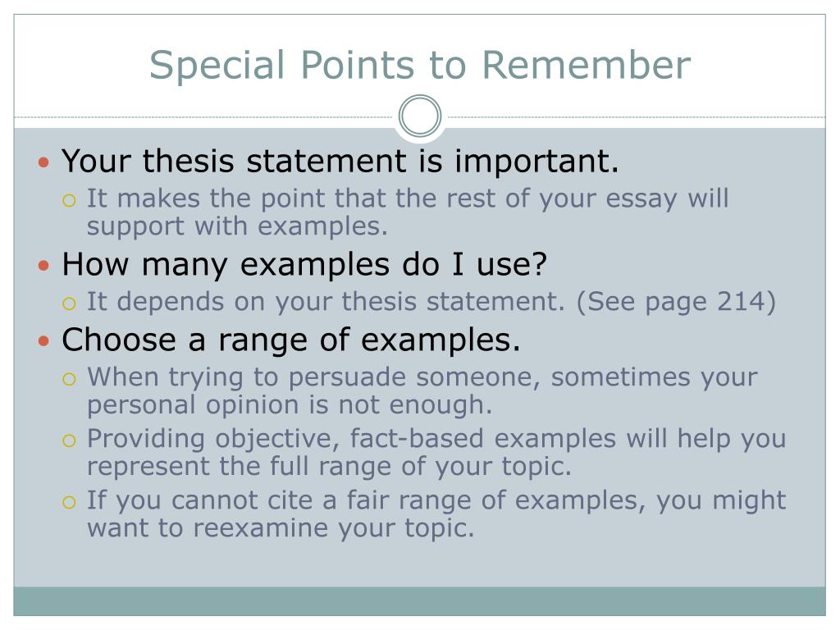Select the orange bullet before Choose a range

tap(44, 340)
